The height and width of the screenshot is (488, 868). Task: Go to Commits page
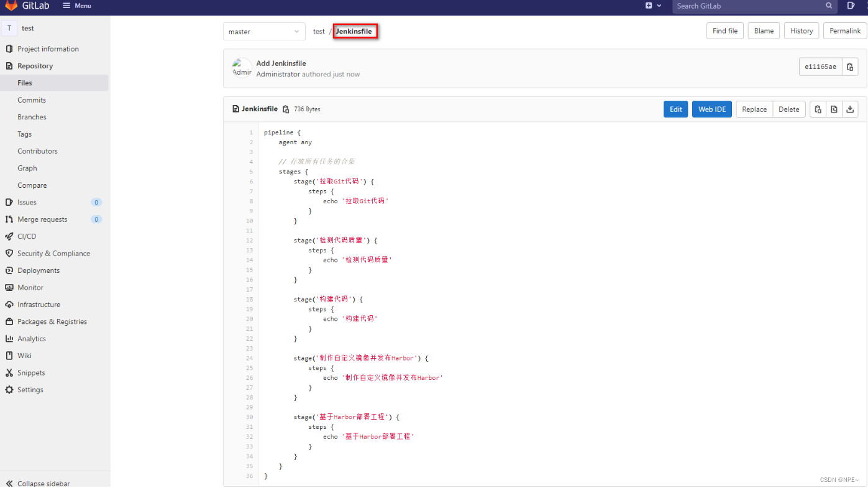[x=32, y=100]
